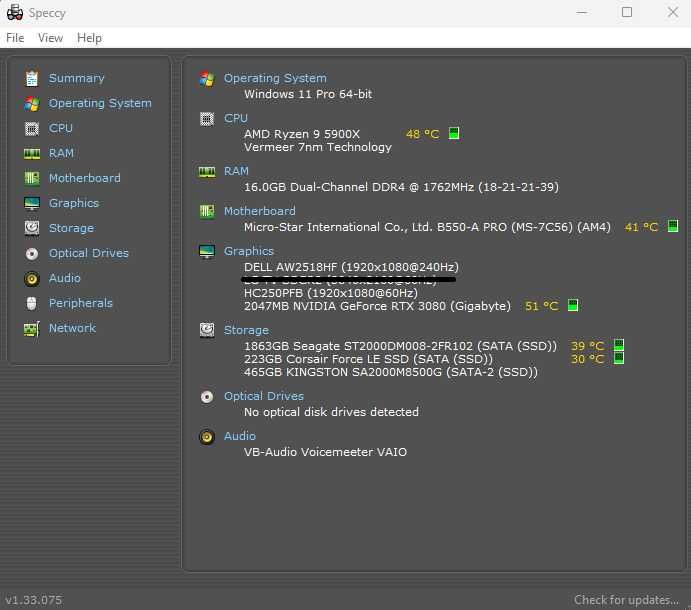
Task: Click the Seagate drive temperature indicator
Action: coord(619,345)
